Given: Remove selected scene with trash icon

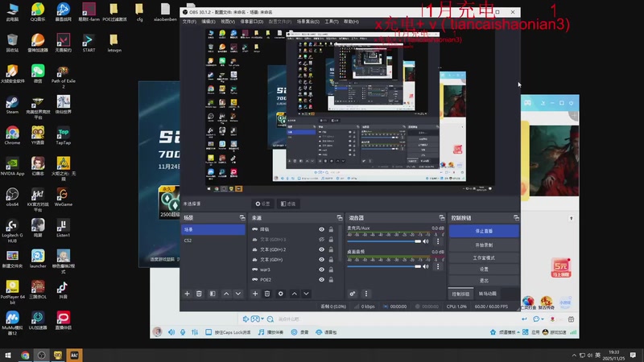Looking at the screenshot, I should point(199,294).
